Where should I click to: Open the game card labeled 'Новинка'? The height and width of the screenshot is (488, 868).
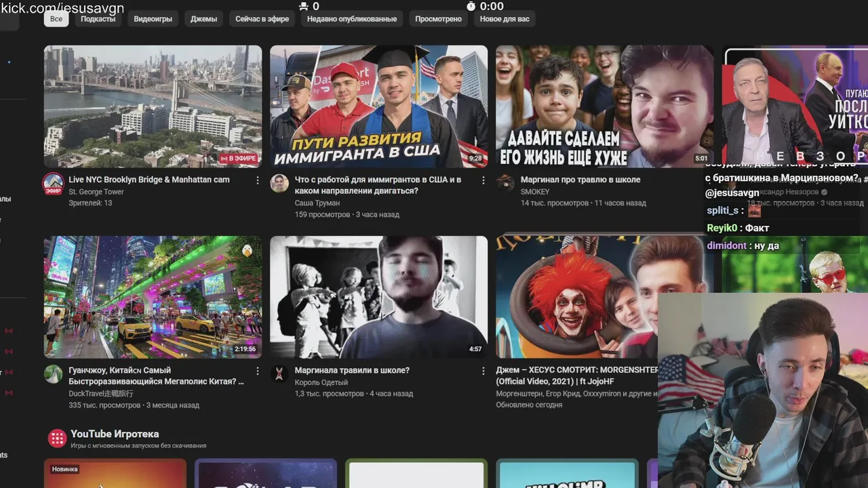pyautogui.click(x=115, y=474)
